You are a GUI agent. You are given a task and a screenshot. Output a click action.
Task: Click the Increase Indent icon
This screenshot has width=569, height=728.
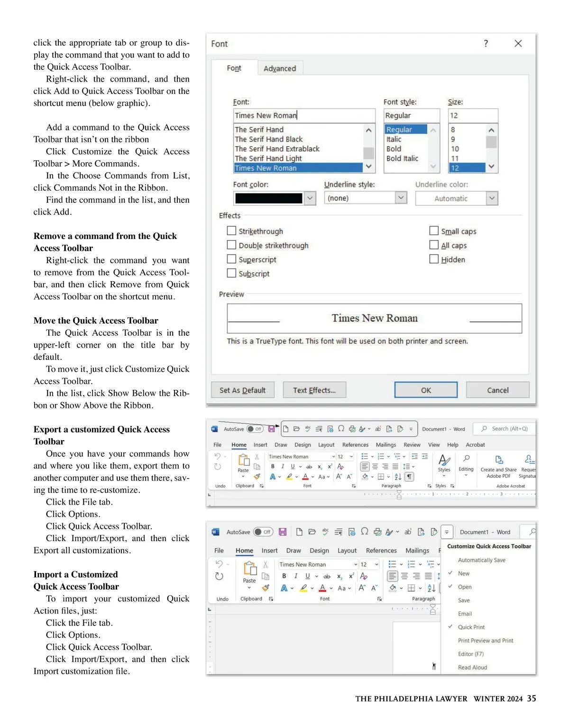[x=425, y=456]
